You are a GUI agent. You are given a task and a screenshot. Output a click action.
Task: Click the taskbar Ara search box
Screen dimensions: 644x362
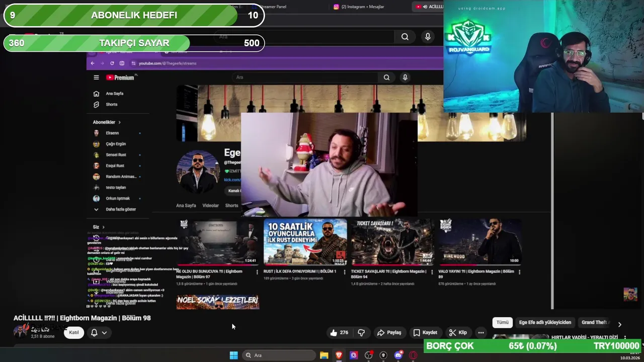coord(278,355)
